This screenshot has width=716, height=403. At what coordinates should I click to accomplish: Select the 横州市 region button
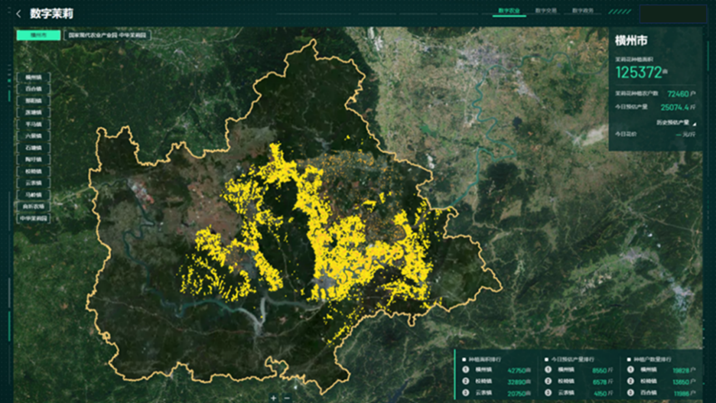(x=38, y=35)
